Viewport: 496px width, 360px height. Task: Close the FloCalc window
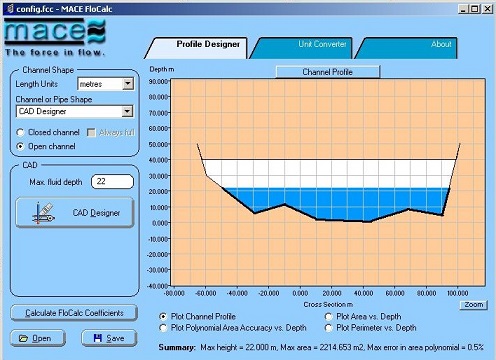tap(487, 9)
